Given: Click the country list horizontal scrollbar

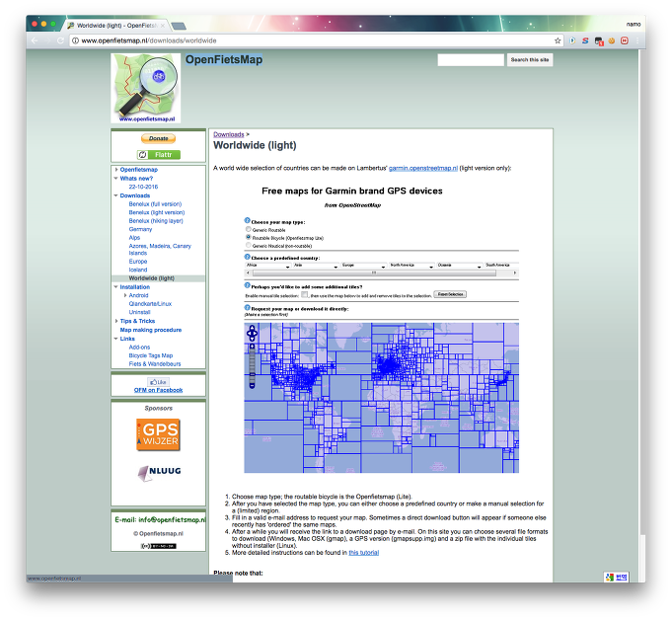Looking at the screenshot, I should point(374,273).
